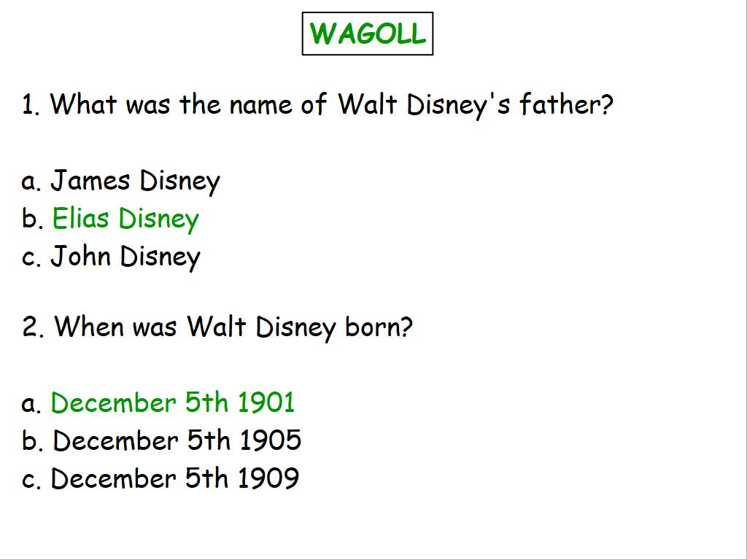Click letter "a." beside December 5th 1901
747x560 pixels.
point(31,404)
